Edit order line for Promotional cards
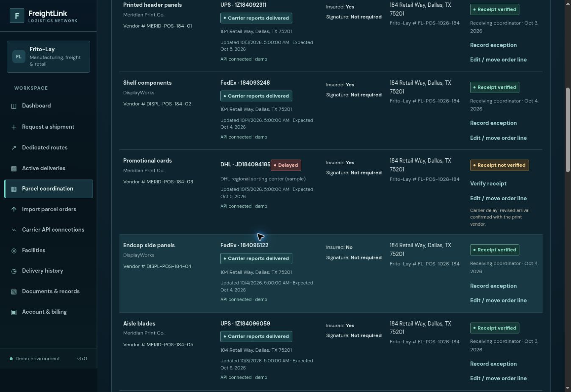The image size is (571, 392). 498,199
